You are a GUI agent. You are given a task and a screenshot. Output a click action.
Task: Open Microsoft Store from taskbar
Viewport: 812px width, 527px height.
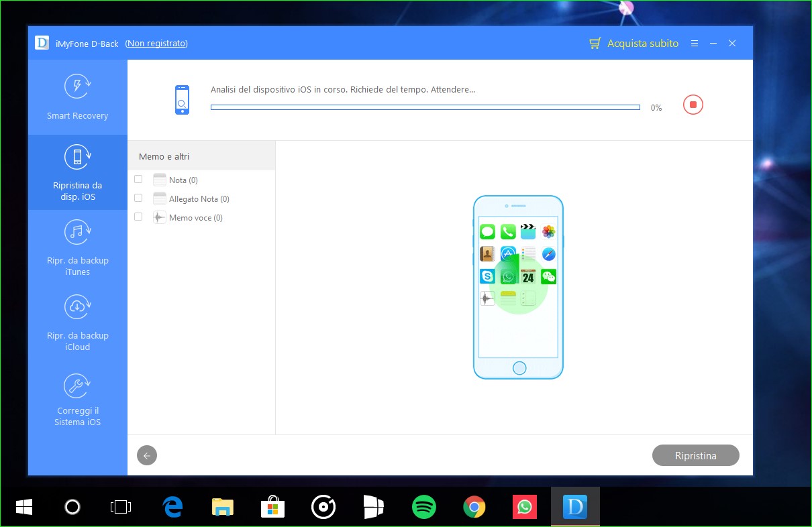coord(273,507)
